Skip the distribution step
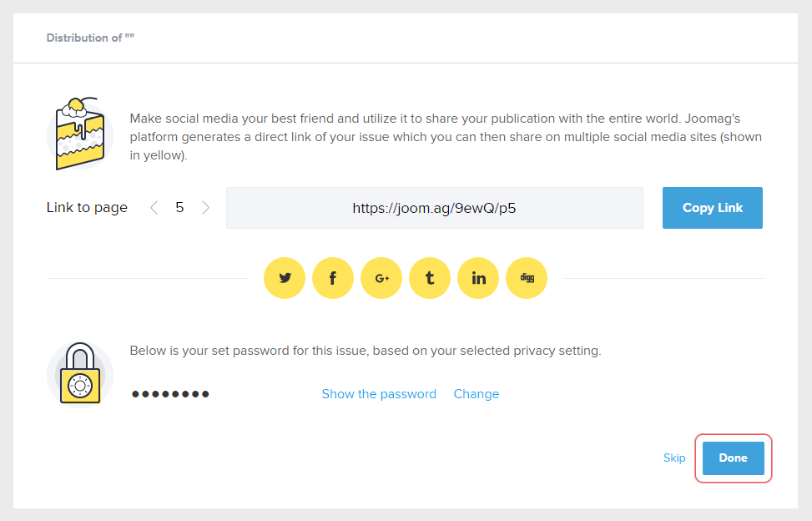The width and height of the screenshot is (812, 521). (x=674, y=458)
